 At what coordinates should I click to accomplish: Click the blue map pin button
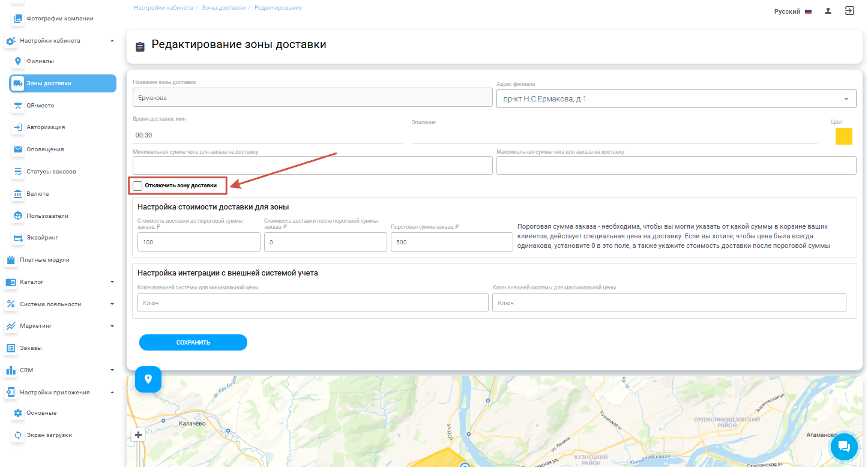pos(148,379)
